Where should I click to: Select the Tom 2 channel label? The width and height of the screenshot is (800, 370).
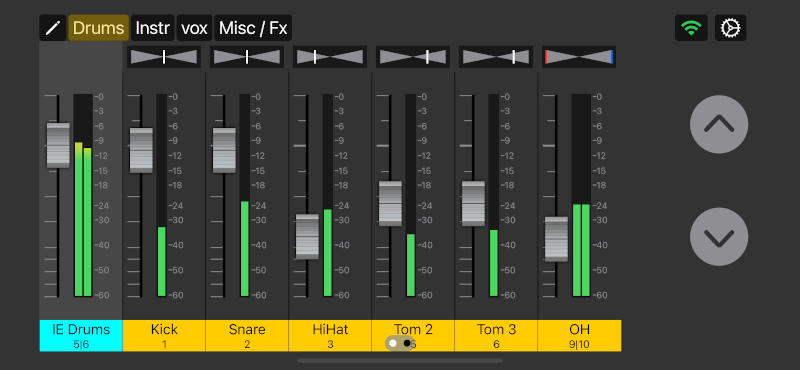[413, 336]
